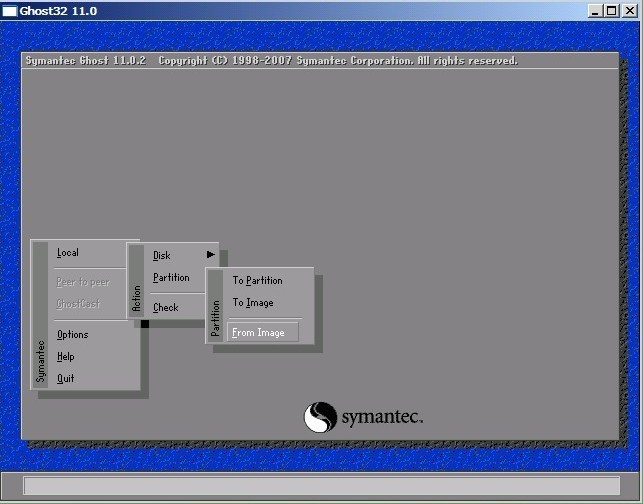Click the greyed-out GhostCast entry
This screenshot has width=643, height=504.
tap(78, 304)
